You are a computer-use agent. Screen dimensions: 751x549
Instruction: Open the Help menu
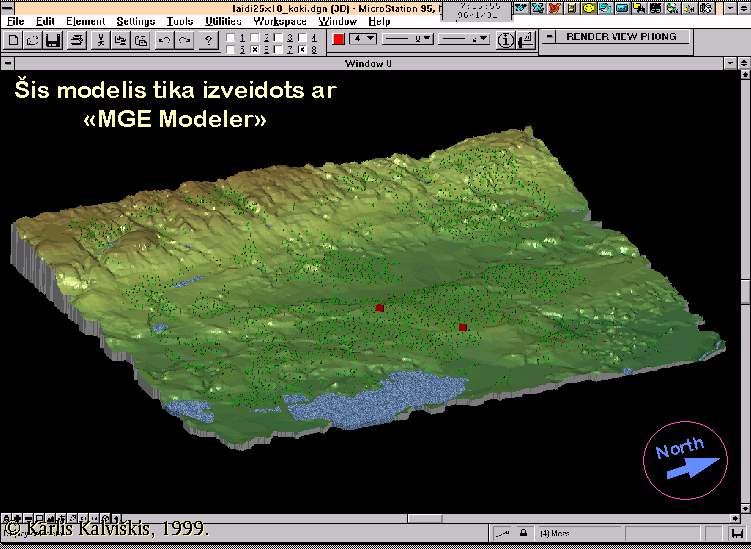click(x=379, y=22)
